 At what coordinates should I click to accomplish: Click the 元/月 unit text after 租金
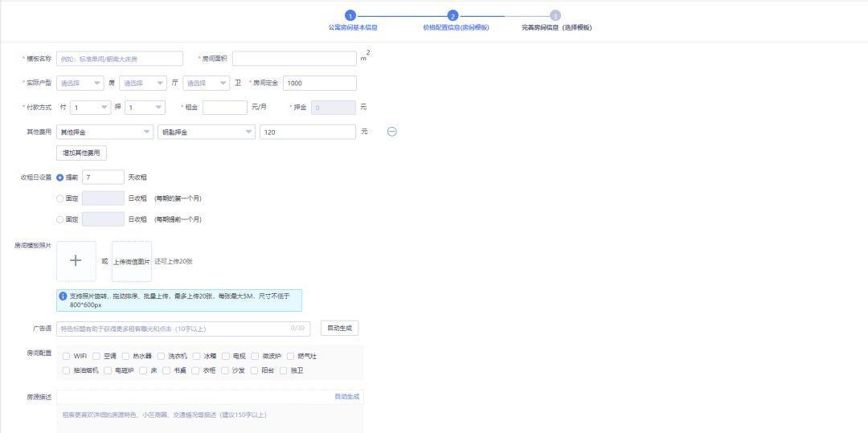[x=259, y=107]
